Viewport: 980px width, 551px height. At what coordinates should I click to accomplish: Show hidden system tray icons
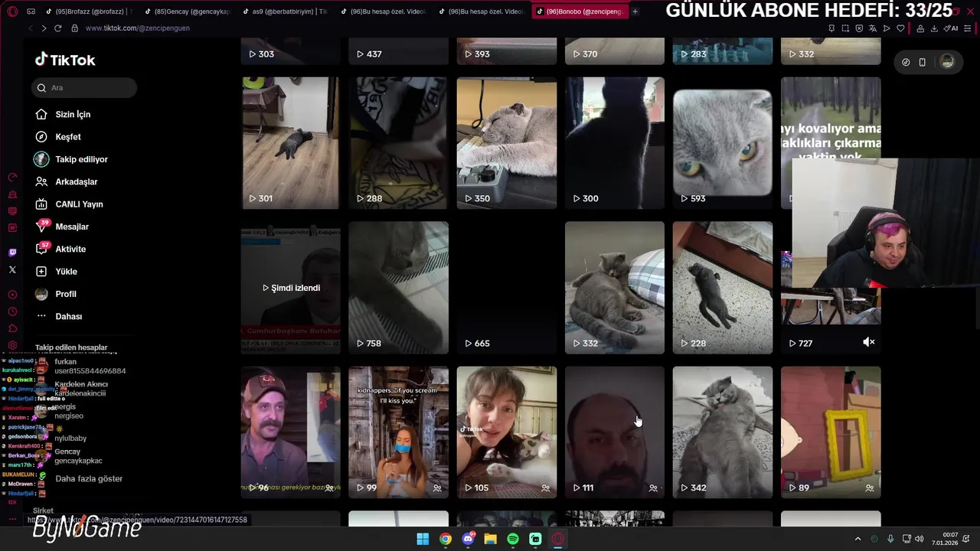point(857,539)
